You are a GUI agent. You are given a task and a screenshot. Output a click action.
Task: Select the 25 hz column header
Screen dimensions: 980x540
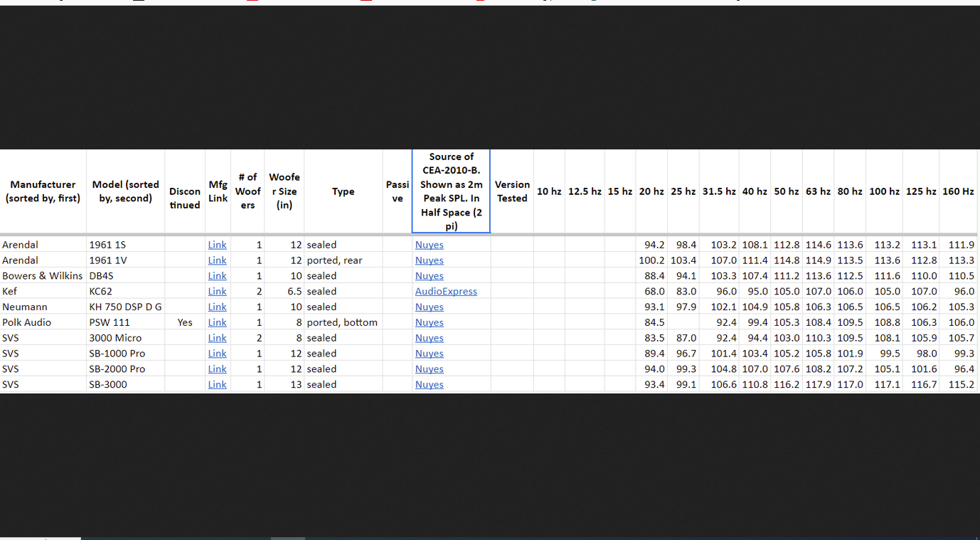(683, 191)
